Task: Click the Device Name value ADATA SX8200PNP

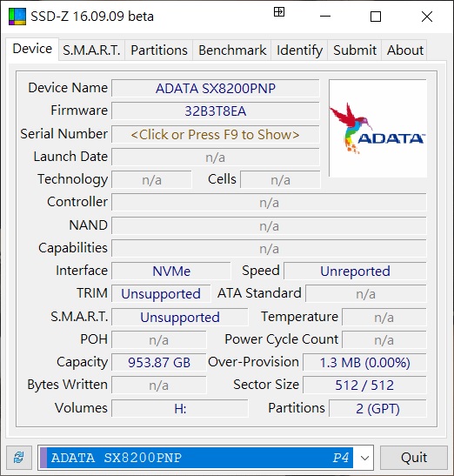Action: (x=215, y=89)
